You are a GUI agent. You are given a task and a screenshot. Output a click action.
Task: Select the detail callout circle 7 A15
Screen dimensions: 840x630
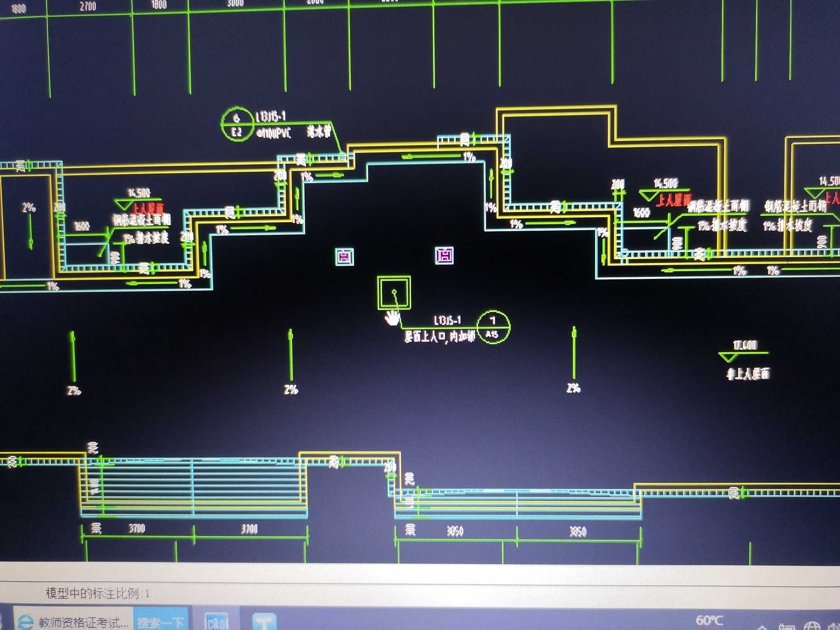click(493, 327)
